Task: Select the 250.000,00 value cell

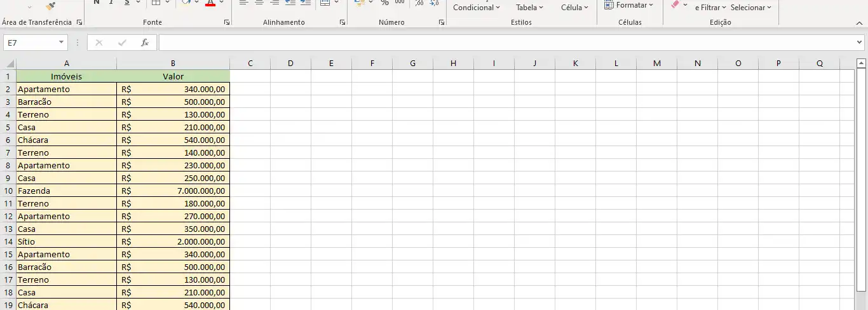Action: pyautogui.click(x=173, y=178)
